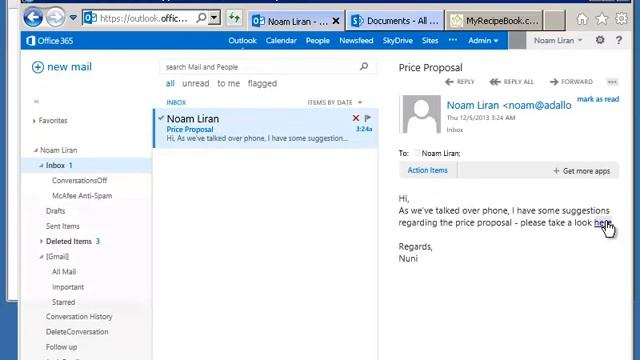Open the Follow up folder
This screenshot has width=640, height=360.
click(62, 347)
